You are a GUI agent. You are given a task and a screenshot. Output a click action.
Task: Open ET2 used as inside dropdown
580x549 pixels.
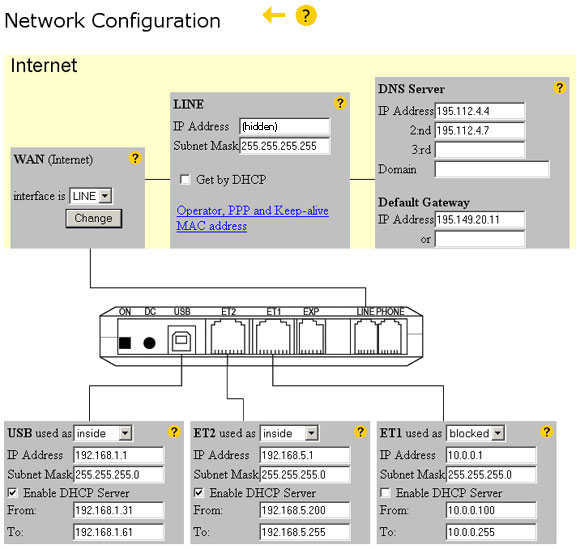coord(289,433)
